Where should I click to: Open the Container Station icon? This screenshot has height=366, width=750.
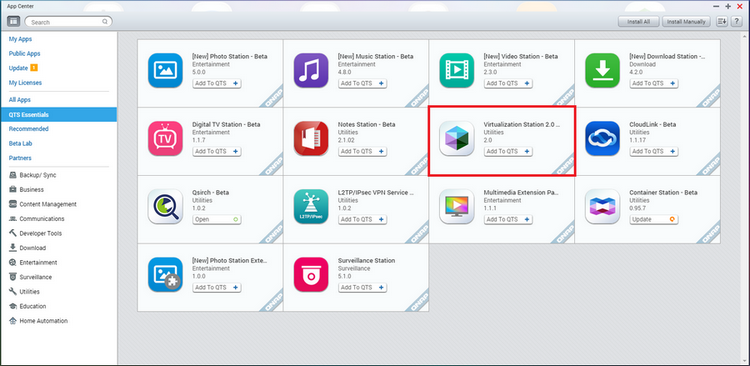pyautogui.click(x=603, y=207)
